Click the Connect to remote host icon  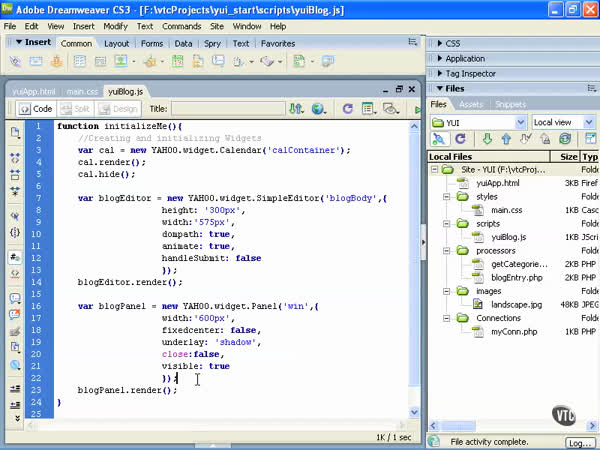tap(439, 139)
